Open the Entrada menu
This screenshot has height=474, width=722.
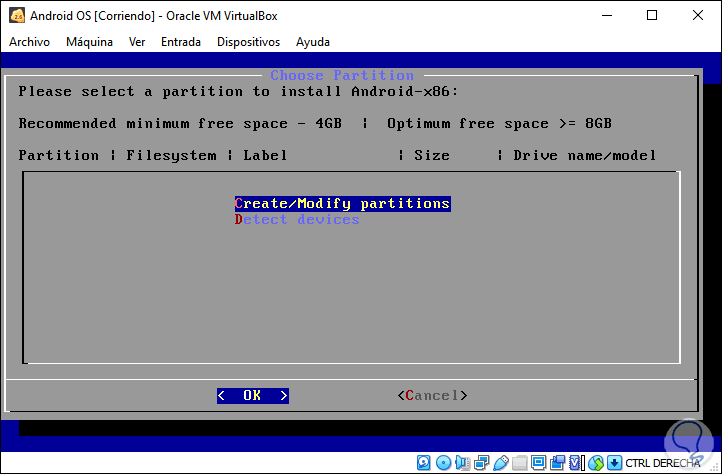(x=181, y=42)
